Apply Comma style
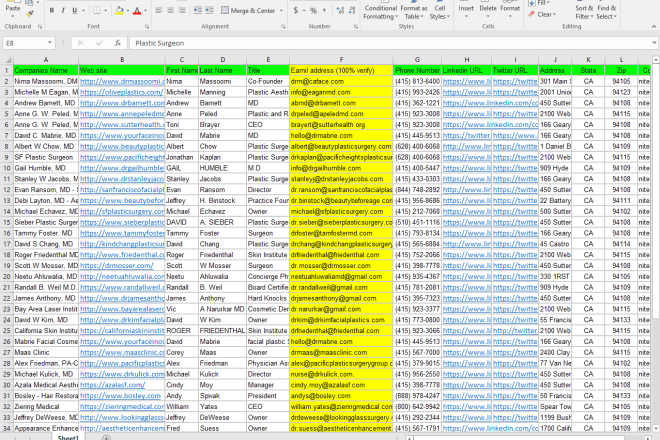660x440 pixels. (x=325, y=11)
